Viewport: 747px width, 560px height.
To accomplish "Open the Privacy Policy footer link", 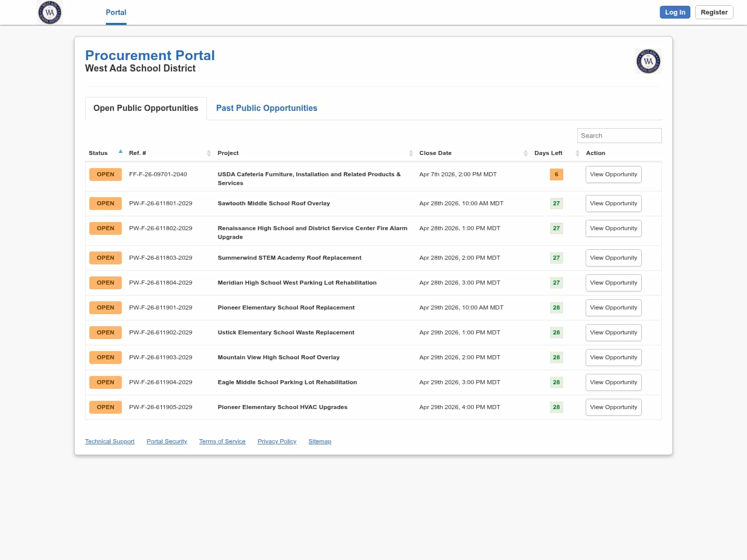I will pyautogui.click(x=276, y=441).
